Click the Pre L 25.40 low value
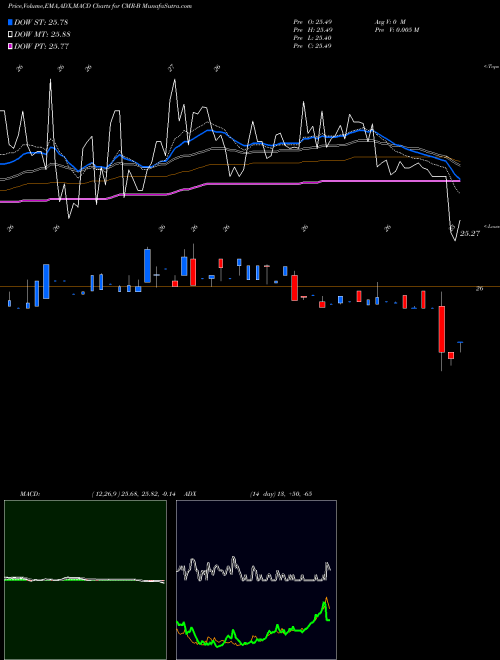The width and height of the screenshot is (500, 660). pos(312,38)
